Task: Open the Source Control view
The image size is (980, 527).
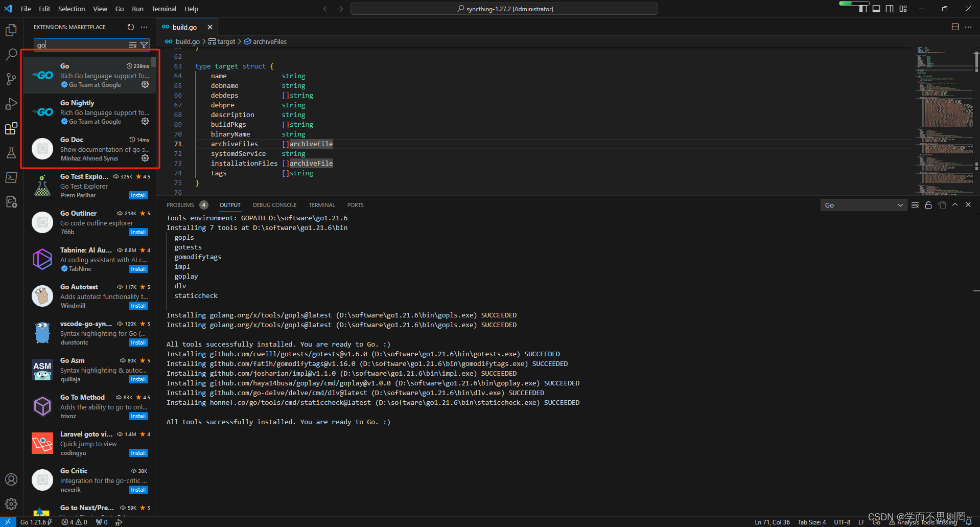Action: coord(11,79)
